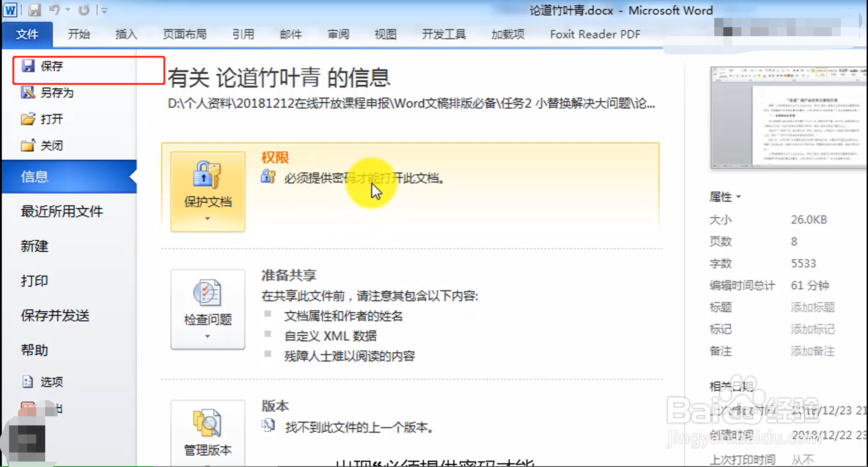The width and height of the screenshot is (868, 467).
Task: Switch to the 引用 tab
Action: pos(243,34)
